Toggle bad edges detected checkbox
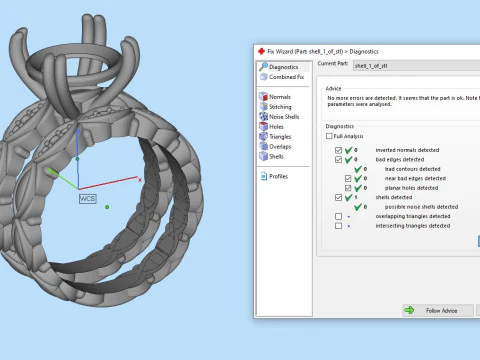The height and width of the screenshot is (360, 480). point(338,160)
